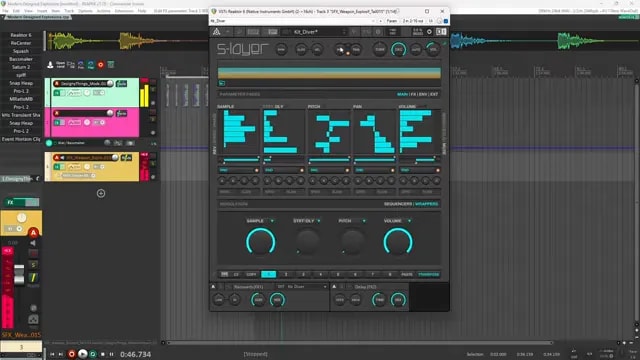
Task: Toggle the mixer strip solo S button
Action: coord(33,265)
